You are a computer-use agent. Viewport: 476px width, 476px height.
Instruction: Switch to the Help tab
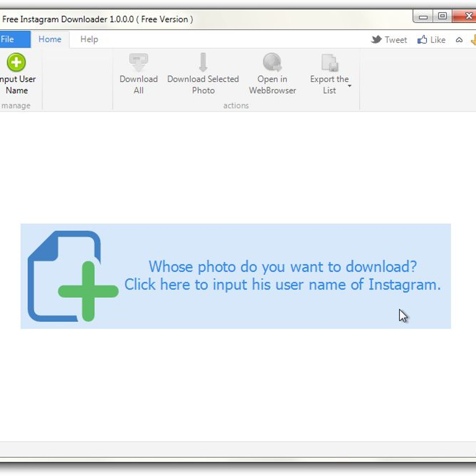(x=89, y=39)
